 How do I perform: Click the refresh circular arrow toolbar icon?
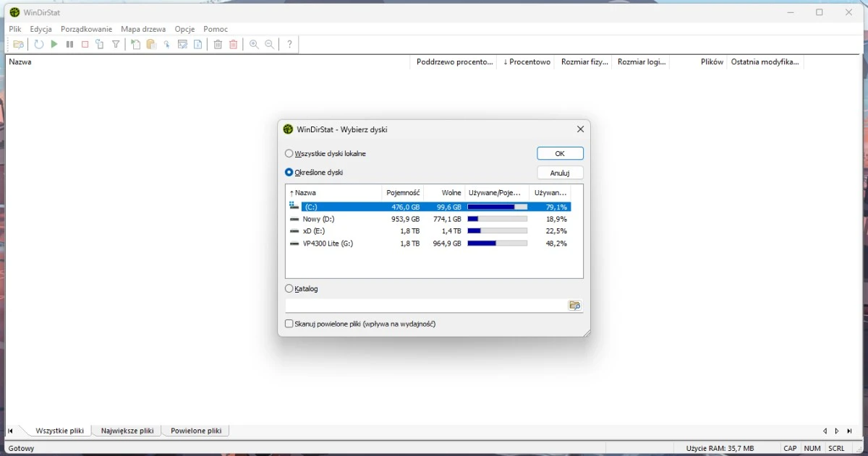(39, 45)
